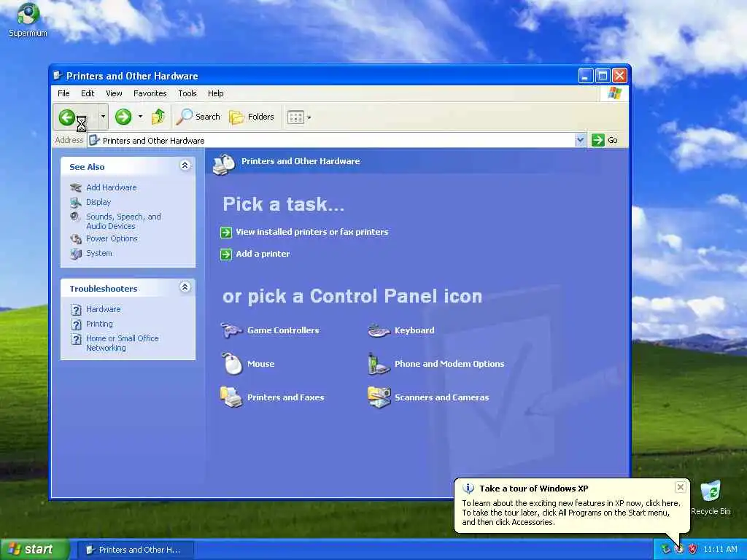Viewport: 747px width, 560px height.
Task: Click the Up folder icon in toolbar
Action: 158,117
